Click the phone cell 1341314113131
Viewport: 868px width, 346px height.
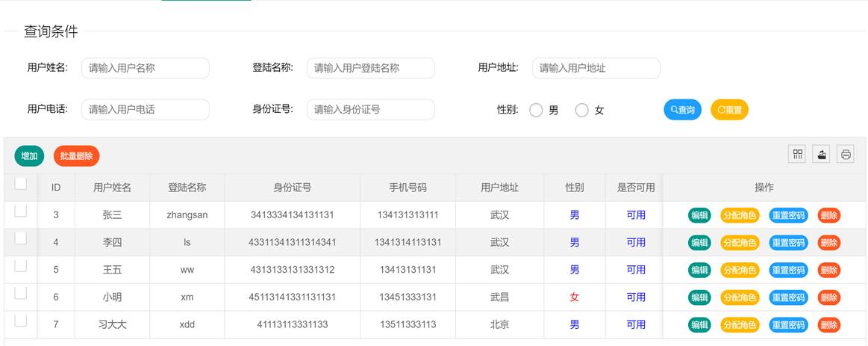(408, 242)
